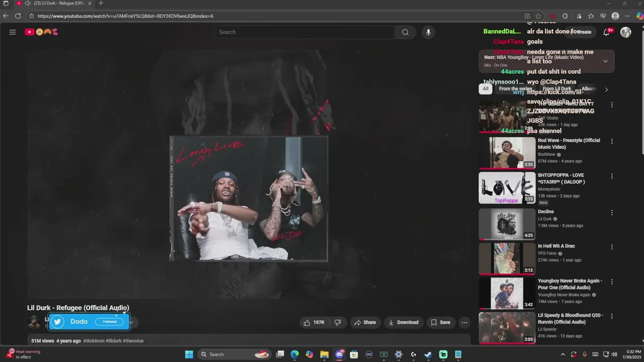644x362 pixels.
Task: Select the From Lil Durk chip
Action: click(x=556, y=89)
